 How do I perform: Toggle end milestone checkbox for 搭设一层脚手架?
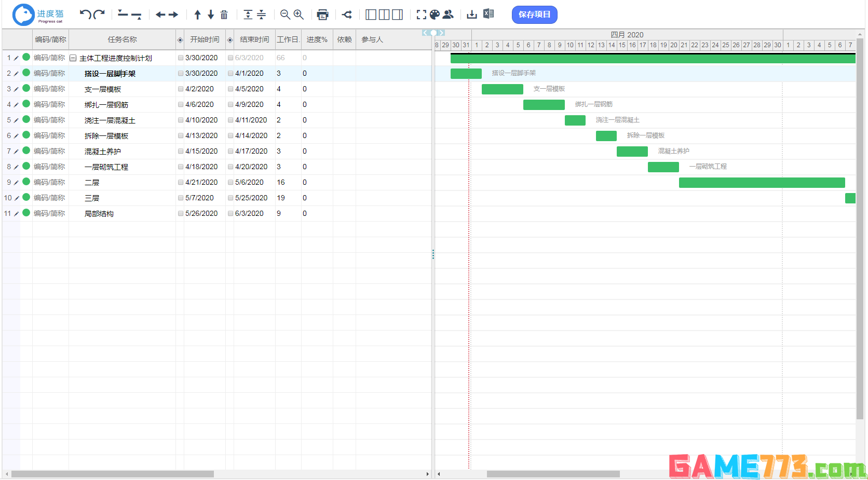click(230, 74)
